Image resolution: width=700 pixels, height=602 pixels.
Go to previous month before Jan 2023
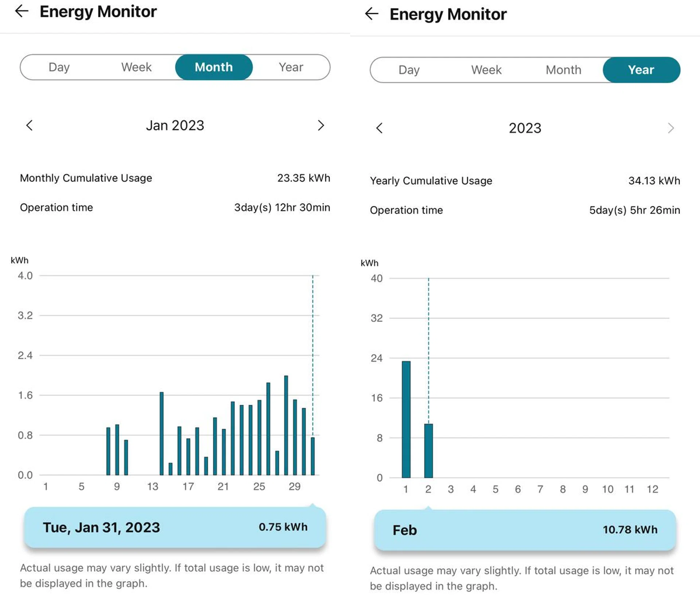tap(30, 125)
